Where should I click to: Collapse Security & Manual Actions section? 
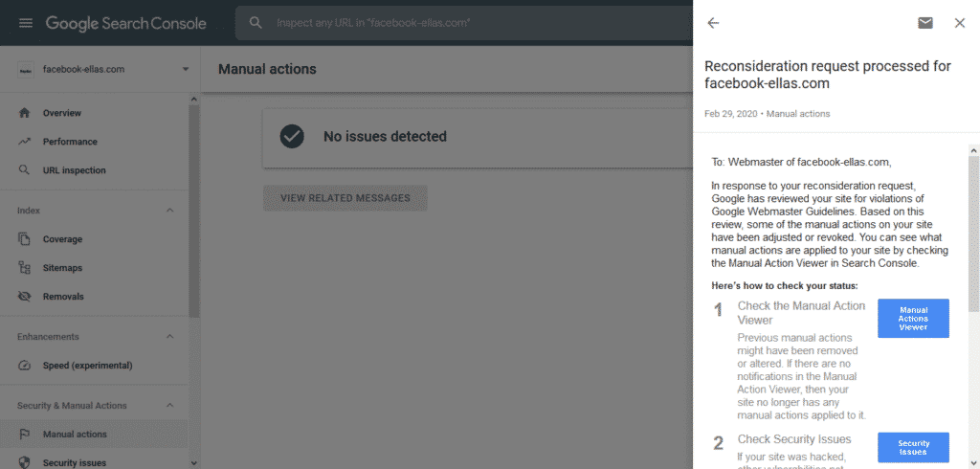169,405
